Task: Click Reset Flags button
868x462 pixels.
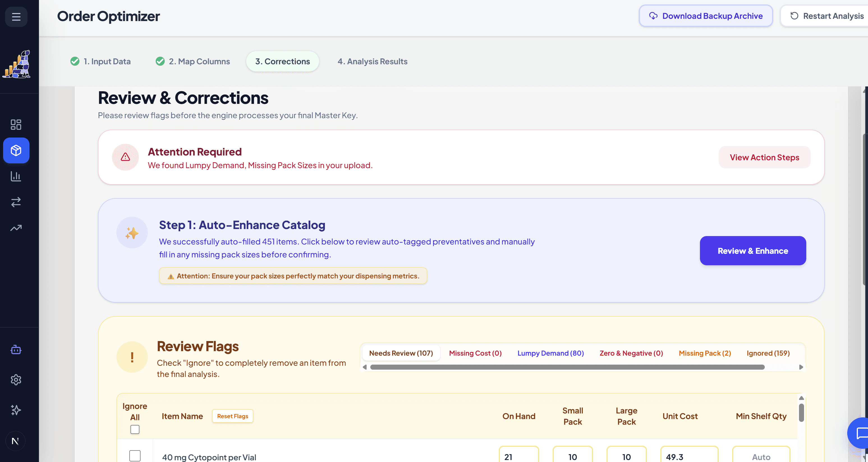Action: (233, 416)
